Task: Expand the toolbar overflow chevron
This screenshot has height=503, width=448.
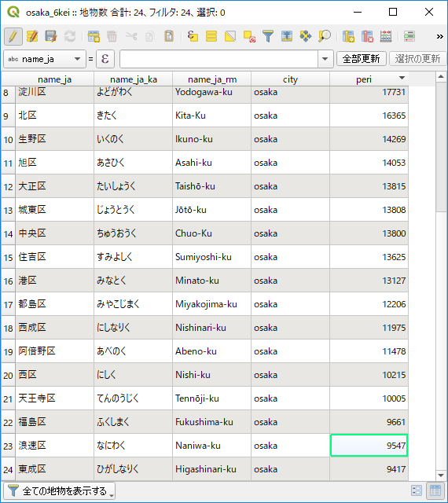Action: [x=439, y=37]
